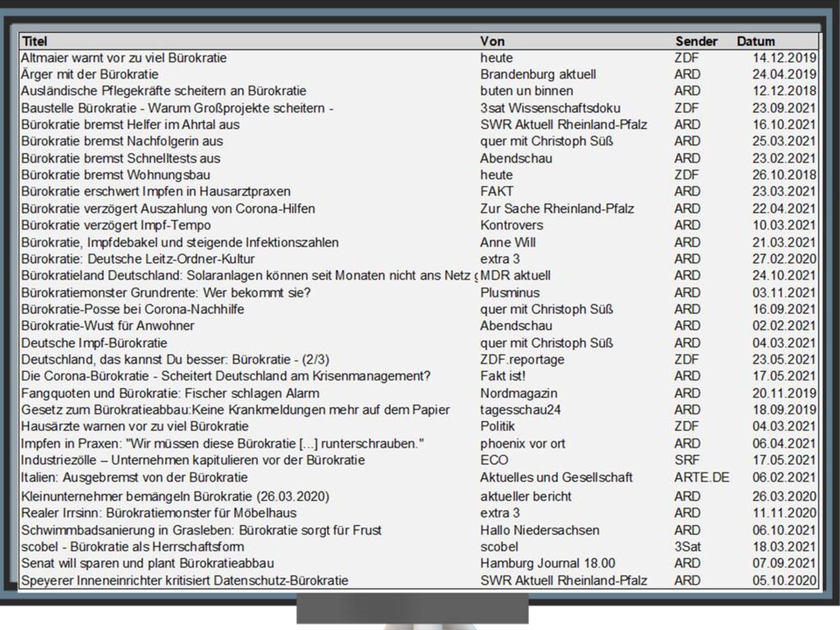Viewport: 840px width, 630px height.
Task: Select 'Bürokratie-Posse bei Corona-Nachhilfe' row
Action: point(419,309)
